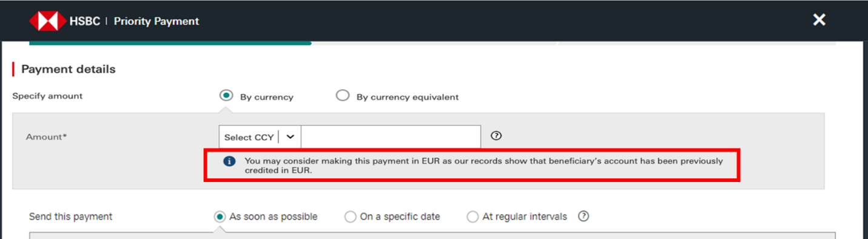
Task: Click the teal completed progress bar segment
Action: 170,43
